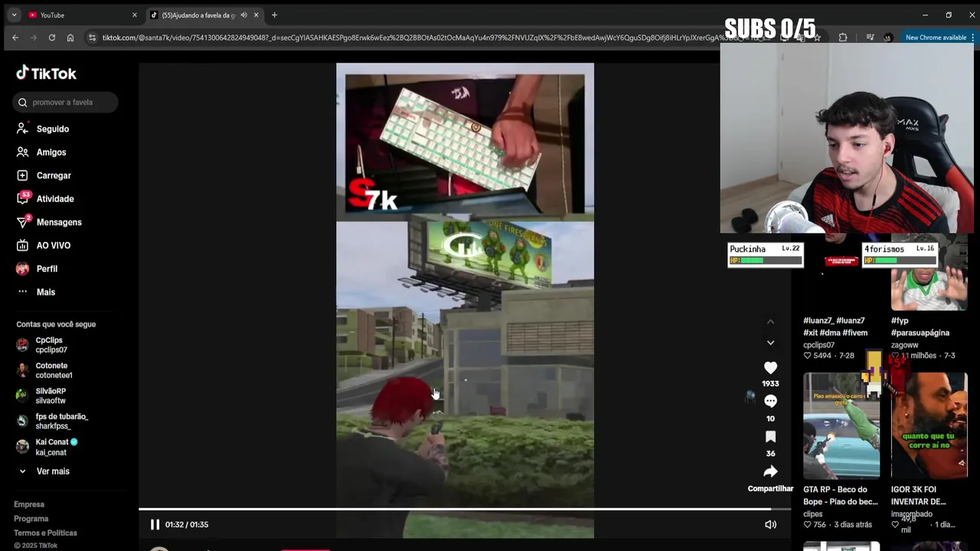This screenshot has width=980, height=551.
Task: Click Termos e Políticas footer link
Action: click(x=45, y=533)
